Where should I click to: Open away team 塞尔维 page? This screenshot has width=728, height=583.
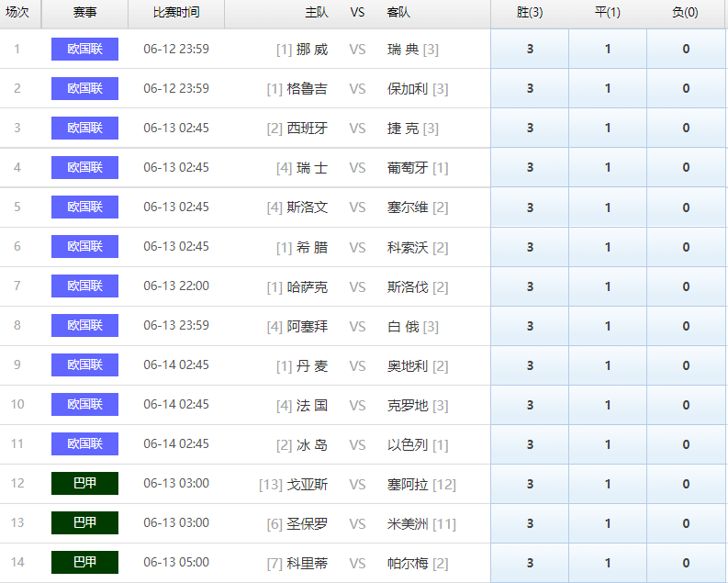click(408, 207)
